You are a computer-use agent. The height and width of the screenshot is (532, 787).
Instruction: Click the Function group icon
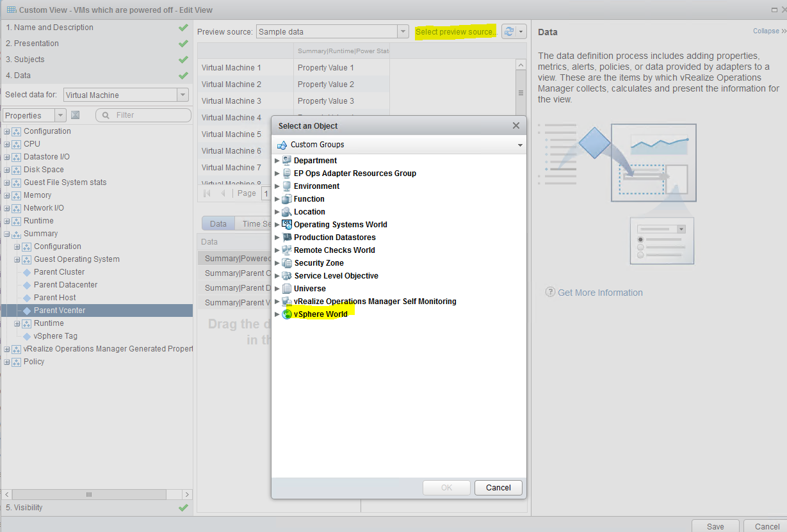pos(287,199)
